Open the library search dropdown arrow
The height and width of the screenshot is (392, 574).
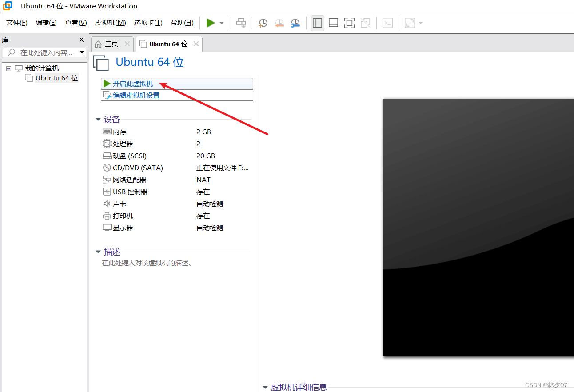[x=82, y=52]
